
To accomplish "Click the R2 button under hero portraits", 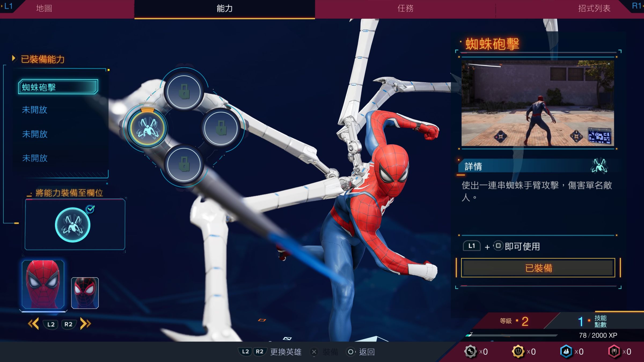I will pos(68,324).
